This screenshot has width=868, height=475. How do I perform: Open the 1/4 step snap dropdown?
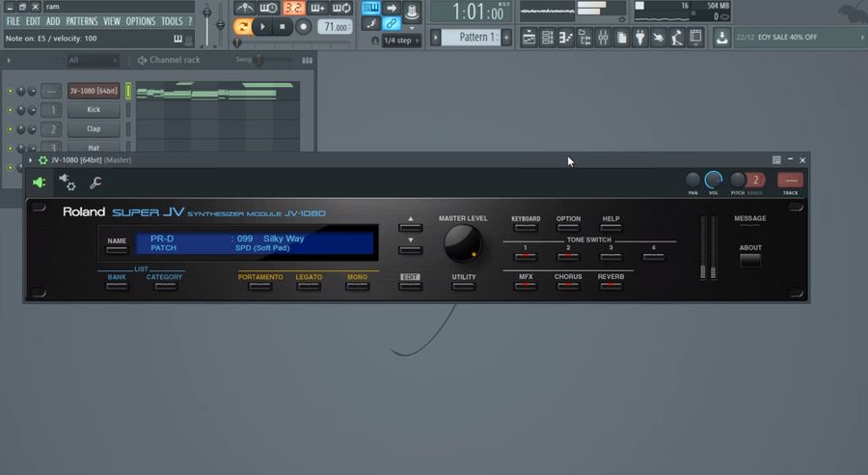click(x=401, y=41)
